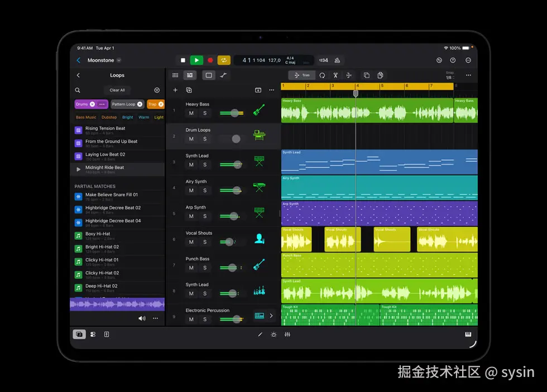Copy regions with the copy icon
The width and height of the screenshot is (547, 392).
(x=366, y=75)
